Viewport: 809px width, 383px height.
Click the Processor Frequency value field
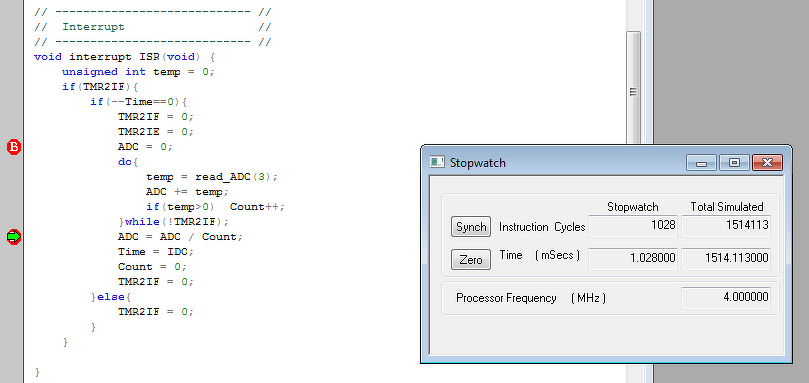pos(726,298)
